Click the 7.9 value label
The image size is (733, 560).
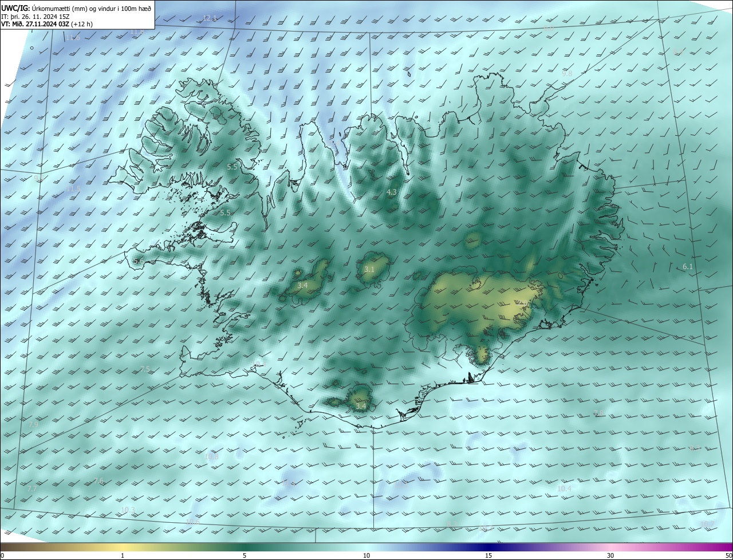33,424
